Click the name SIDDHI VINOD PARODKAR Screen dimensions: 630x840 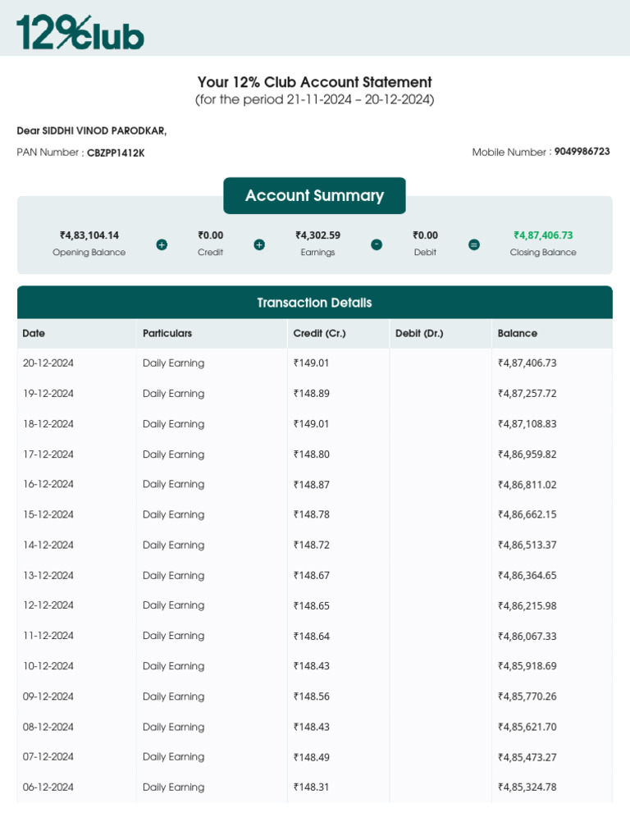pyautogui.click(x=104, y=130)
